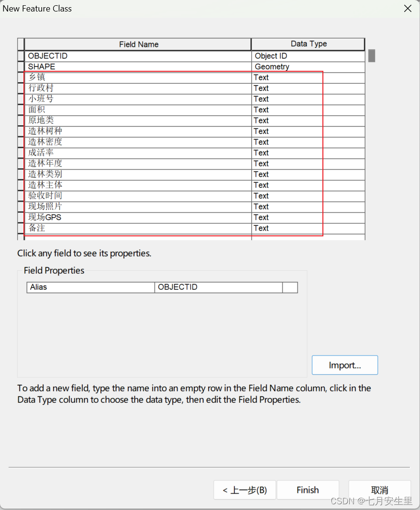Select the 面积 field name cell

[138, 110]
